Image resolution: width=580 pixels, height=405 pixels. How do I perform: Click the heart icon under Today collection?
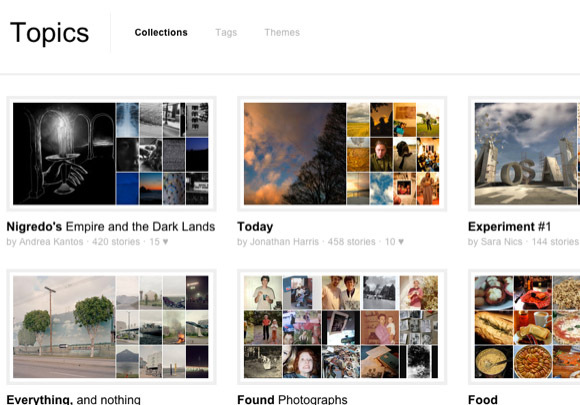(x=401, y=242)
